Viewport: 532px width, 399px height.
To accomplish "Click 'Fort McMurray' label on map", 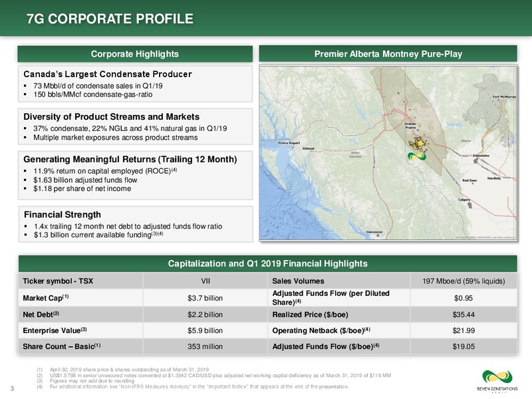I will pyautogui.click(x=504, y=96).
